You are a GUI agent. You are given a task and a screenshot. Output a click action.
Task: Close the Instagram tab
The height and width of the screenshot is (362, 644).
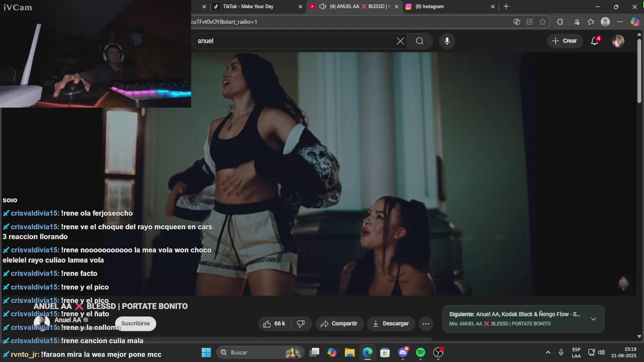coord(493,7)
